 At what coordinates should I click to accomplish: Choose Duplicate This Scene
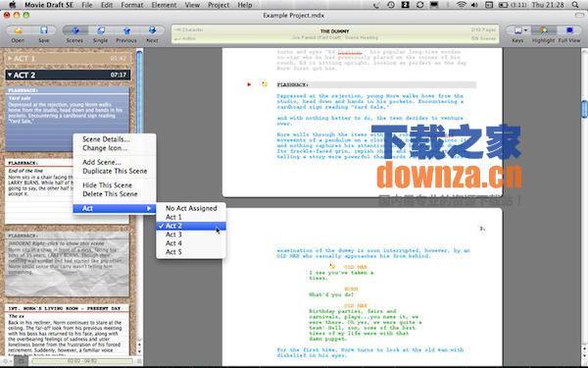click(115, 171)
